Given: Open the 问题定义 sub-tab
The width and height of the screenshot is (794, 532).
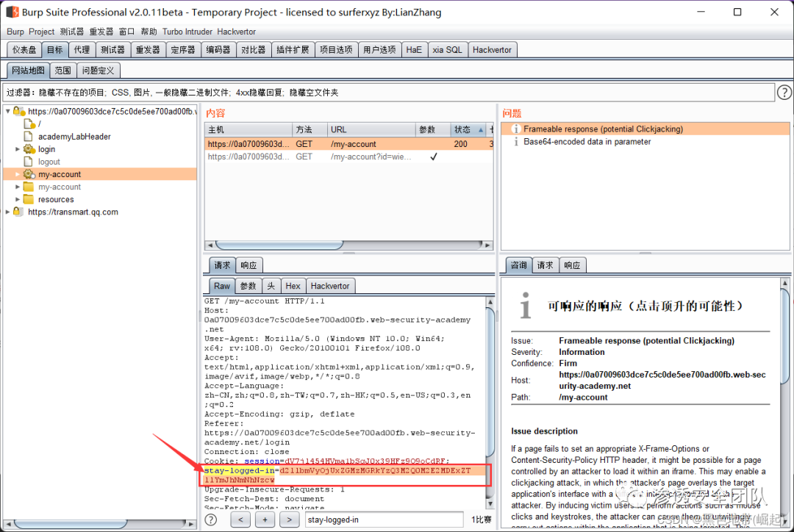Looking at the screenshot, I should (x=99, y=71).
